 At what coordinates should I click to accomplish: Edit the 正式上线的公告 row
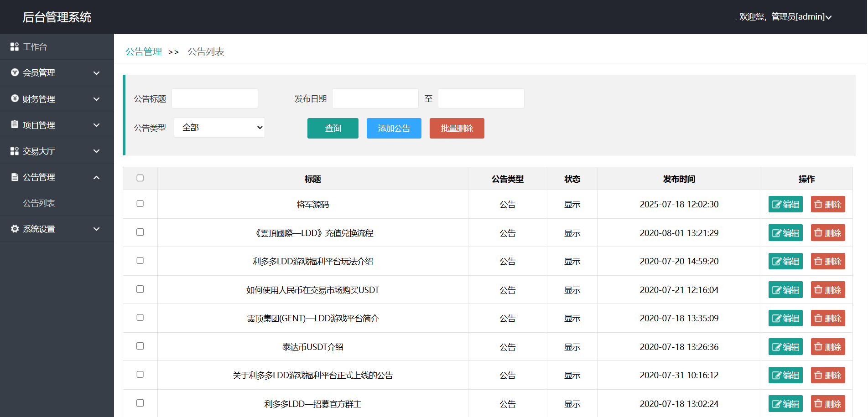point(785,375)
